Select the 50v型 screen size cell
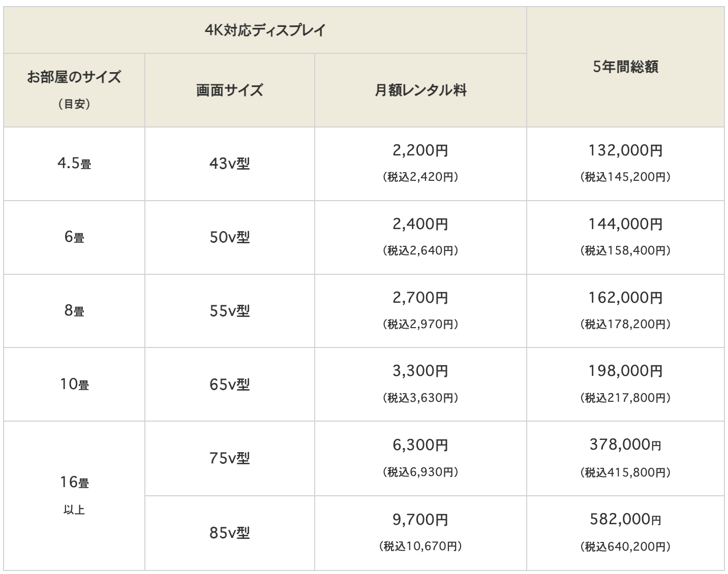This screenshot has height=574, width=728. (230, 237)
